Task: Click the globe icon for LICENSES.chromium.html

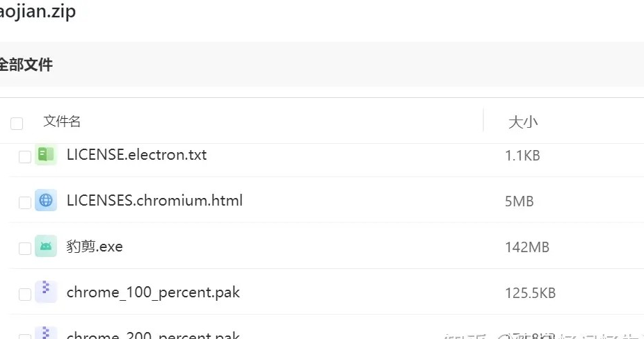Action: point(46,200)
